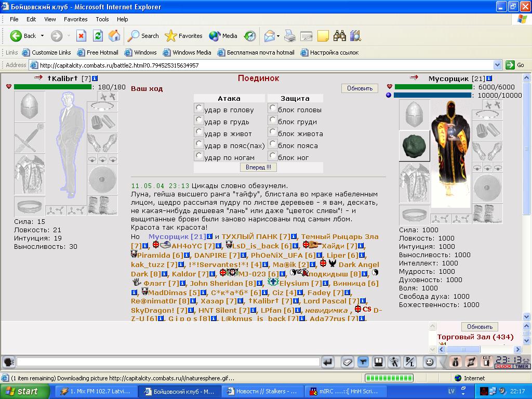Screen dimensions: 532x399
Task: Open the Media toolbar button
Action: pyautogui.click(x=223, y=36)
